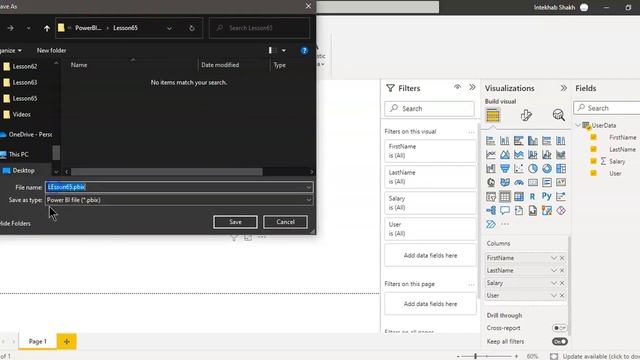Select the KPI visual

pos(561,182)
